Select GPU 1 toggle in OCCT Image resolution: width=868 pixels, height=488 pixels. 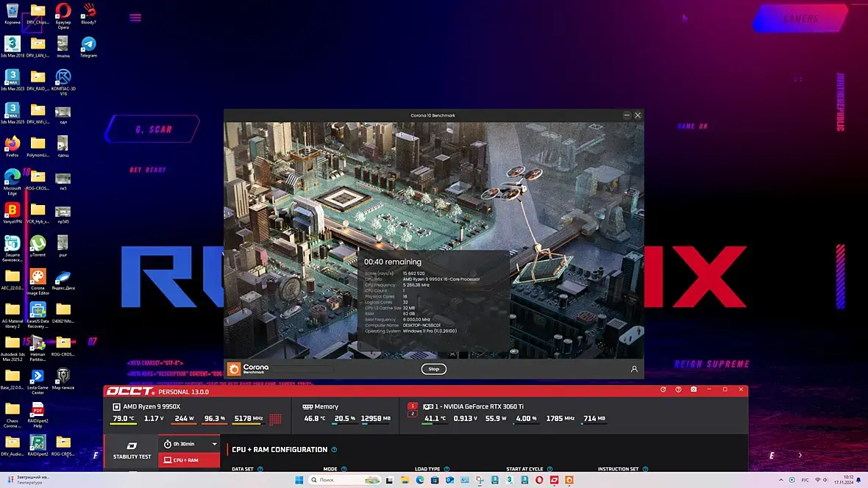point(413,406)
